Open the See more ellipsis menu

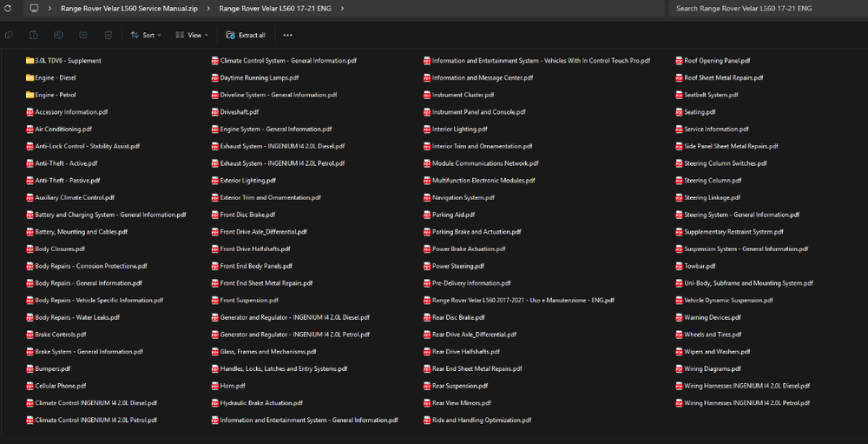[287, 35]
